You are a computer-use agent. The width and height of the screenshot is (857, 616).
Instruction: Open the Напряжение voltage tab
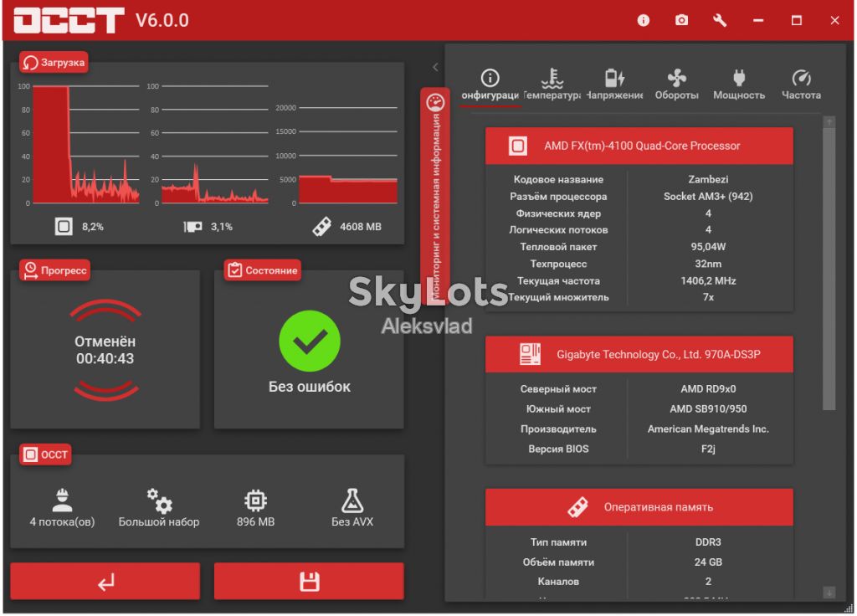click(615, 85)
